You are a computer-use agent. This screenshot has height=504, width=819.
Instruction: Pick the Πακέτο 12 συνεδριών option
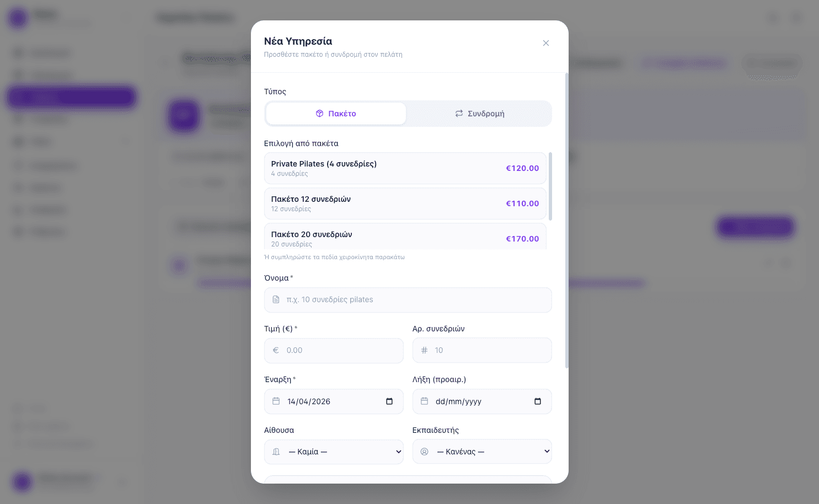coord(405,203)
